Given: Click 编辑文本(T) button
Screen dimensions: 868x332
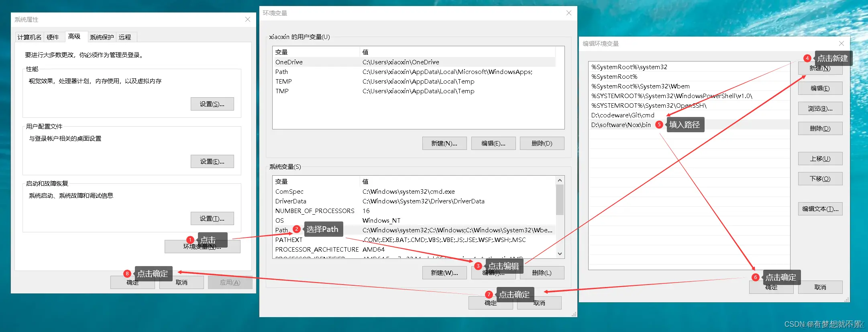Looking at the screenshot, I should (820, 209).
